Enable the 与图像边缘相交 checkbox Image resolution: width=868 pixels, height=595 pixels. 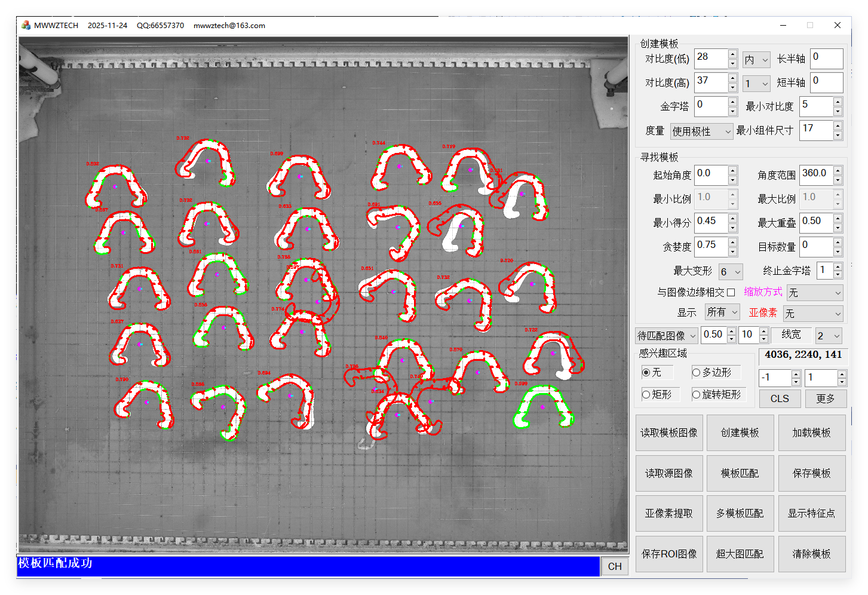pos(731,292)
